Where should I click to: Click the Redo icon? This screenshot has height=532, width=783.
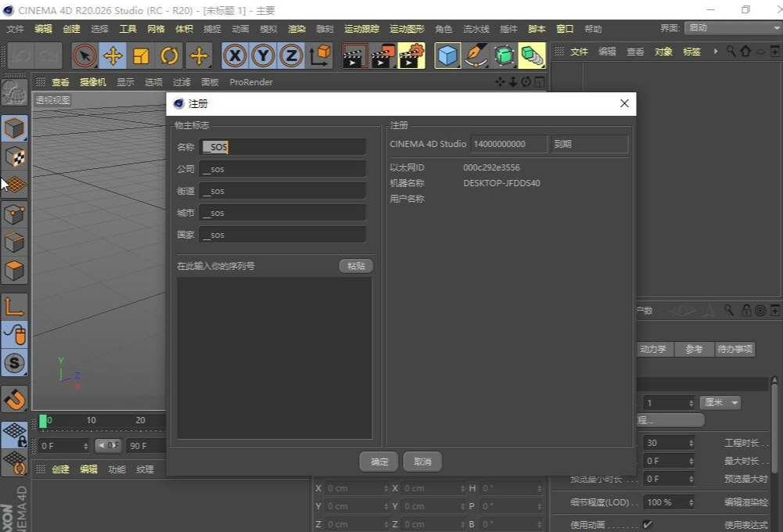click(x=49, y=56)
